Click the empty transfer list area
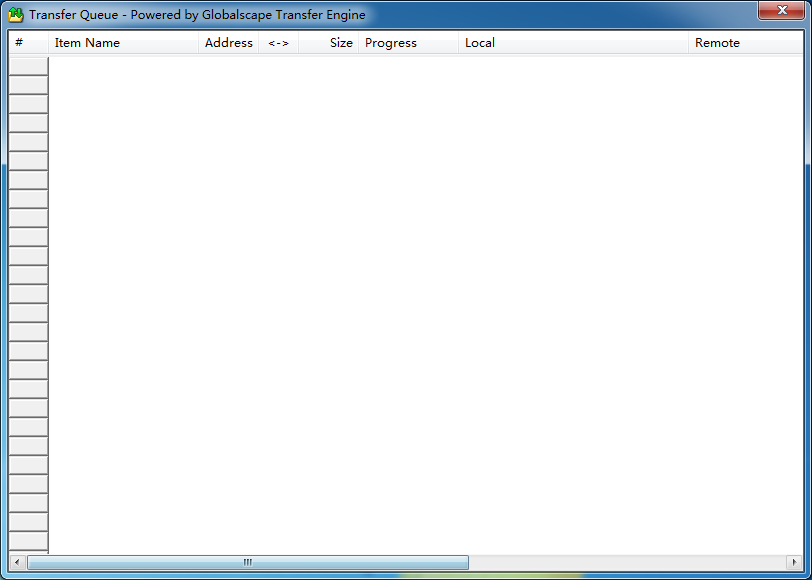This screenshot has height=580, width=812. click(x=420, y=300)
